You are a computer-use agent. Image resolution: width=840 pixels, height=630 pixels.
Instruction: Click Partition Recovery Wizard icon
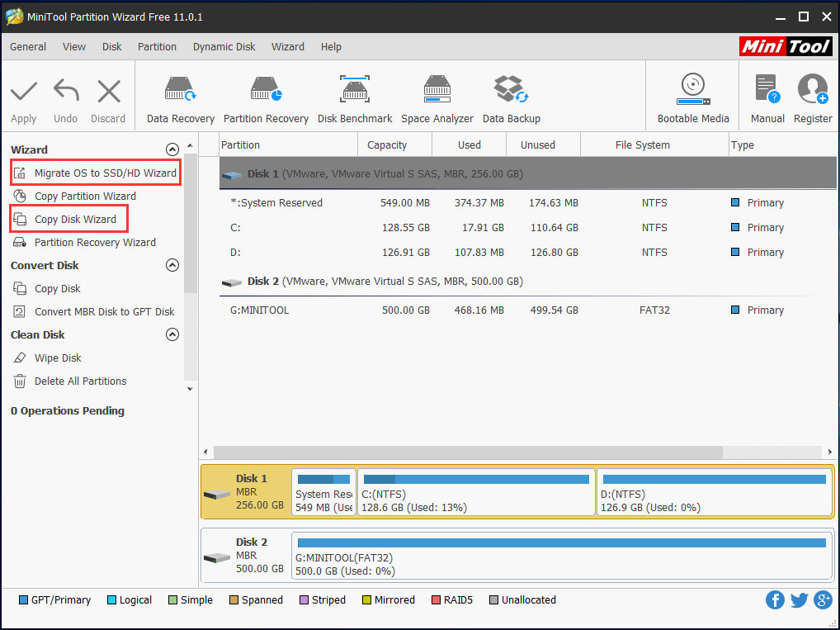pos(20,242)
